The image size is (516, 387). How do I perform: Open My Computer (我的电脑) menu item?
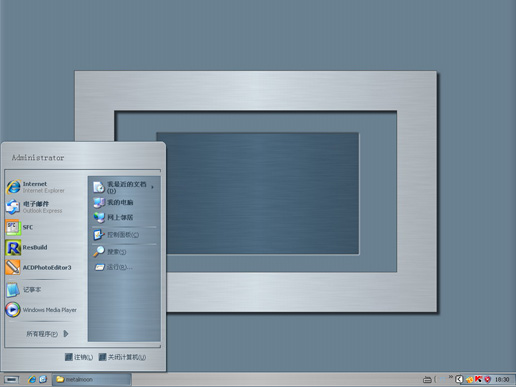124,202
